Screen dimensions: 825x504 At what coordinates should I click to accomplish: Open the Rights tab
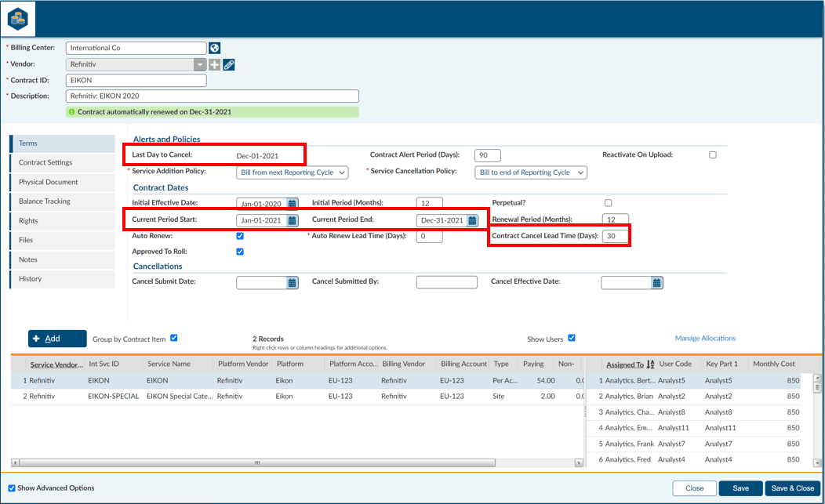pos(63,221)
